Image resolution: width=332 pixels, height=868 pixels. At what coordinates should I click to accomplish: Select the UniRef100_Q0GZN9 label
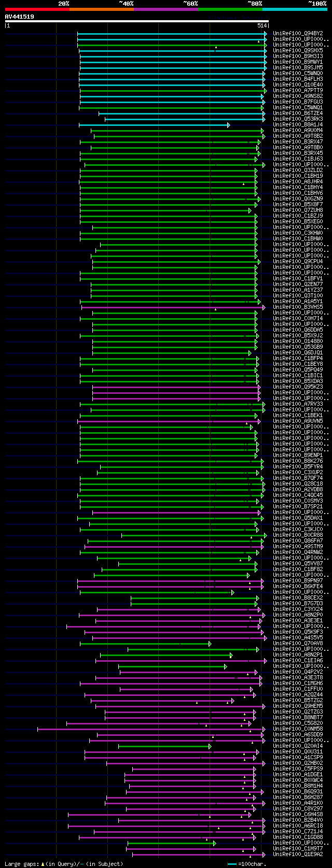point(298,198)
